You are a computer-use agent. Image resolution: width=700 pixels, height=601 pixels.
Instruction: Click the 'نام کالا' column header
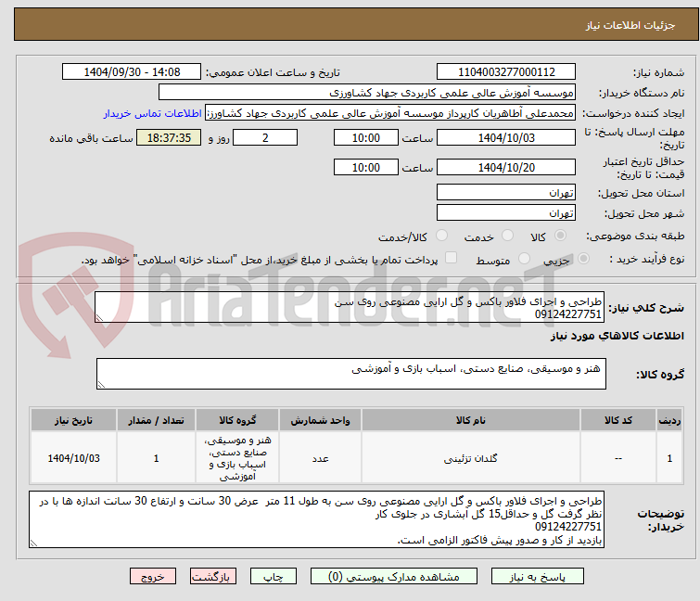coord(471,420)
